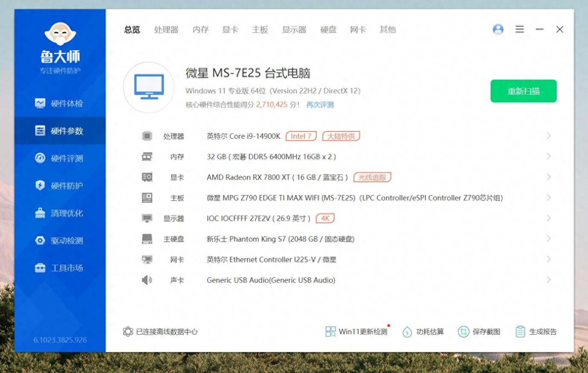Expand the 显卡 row chevron
Screen dimensions: 588x373
[x=548, y=177]
